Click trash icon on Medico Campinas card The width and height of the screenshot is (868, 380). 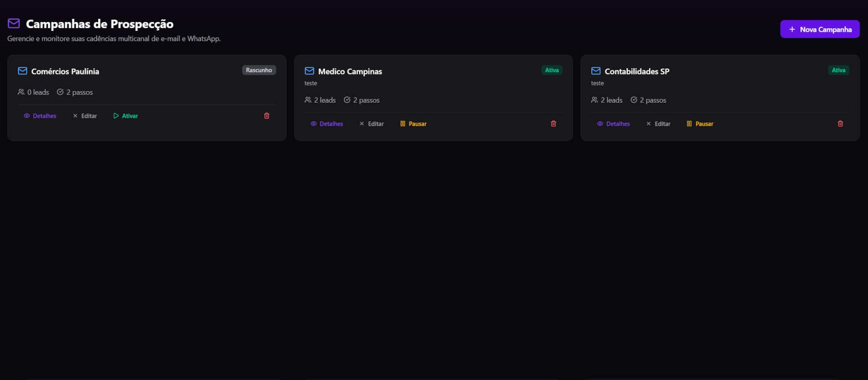tap(553, 124)
